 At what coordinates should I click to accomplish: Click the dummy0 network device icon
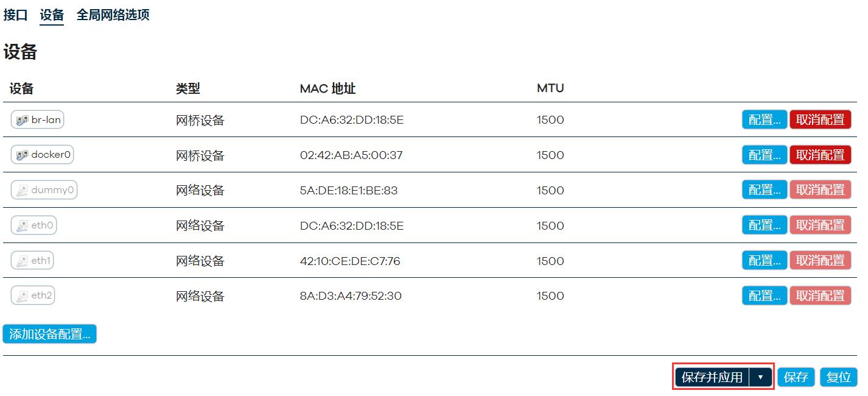(22, 191)
